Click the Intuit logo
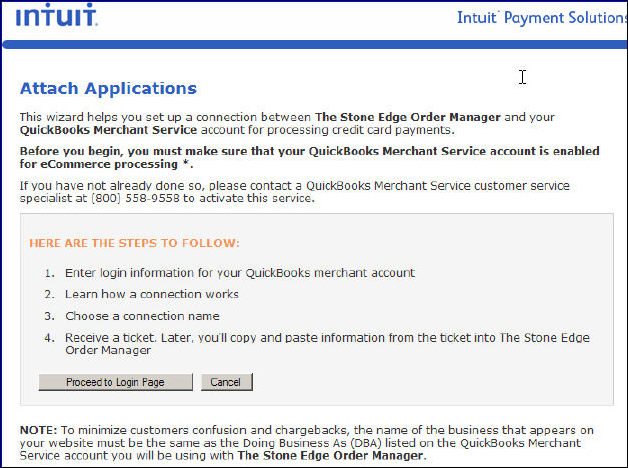 coord(56,15)
